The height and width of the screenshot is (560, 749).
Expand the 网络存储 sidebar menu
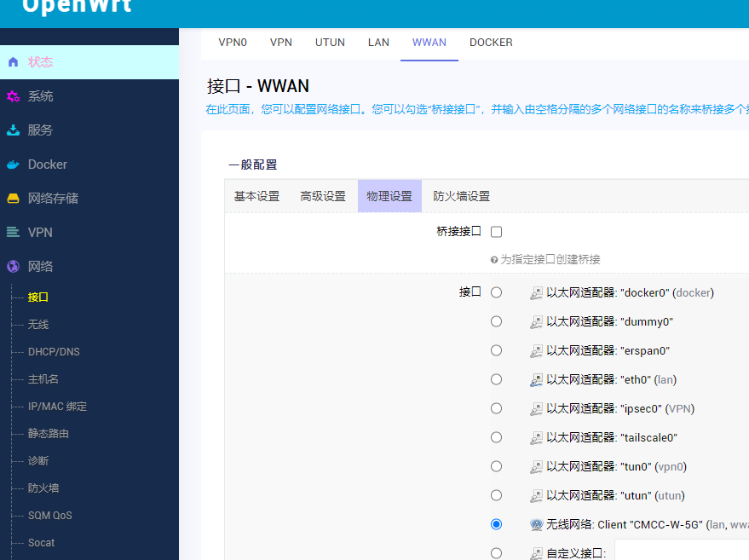click(89, 199)
